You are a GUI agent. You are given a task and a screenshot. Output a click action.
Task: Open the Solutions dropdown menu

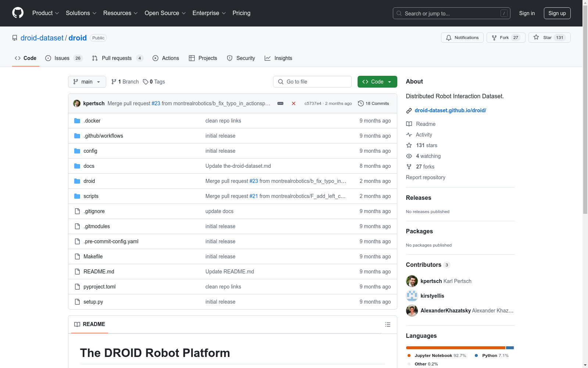click(x=81, y=13)
